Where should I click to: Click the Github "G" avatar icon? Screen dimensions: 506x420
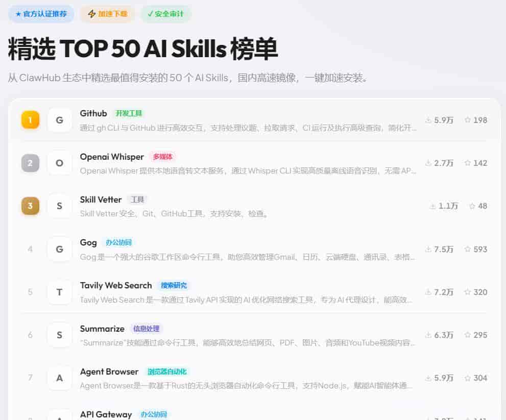point(60,120)
